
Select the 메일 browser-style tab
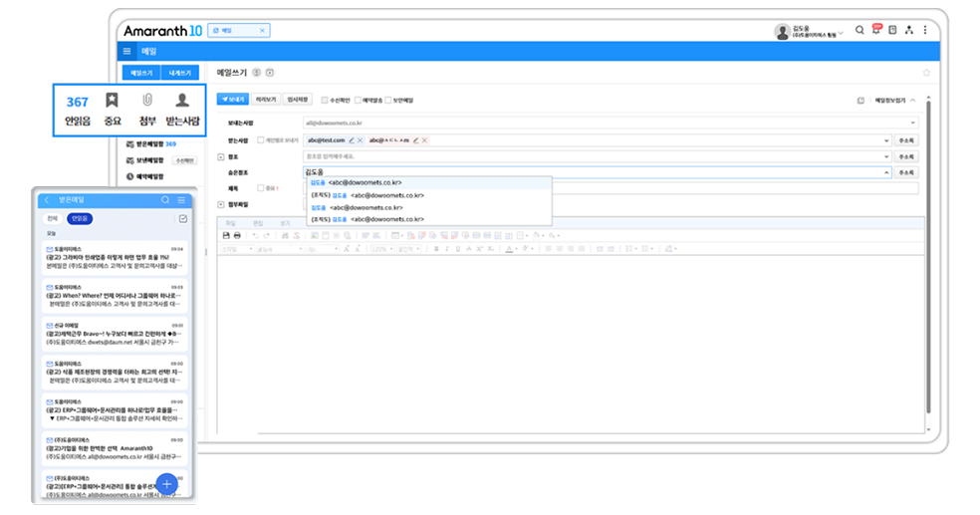(239, 30)
